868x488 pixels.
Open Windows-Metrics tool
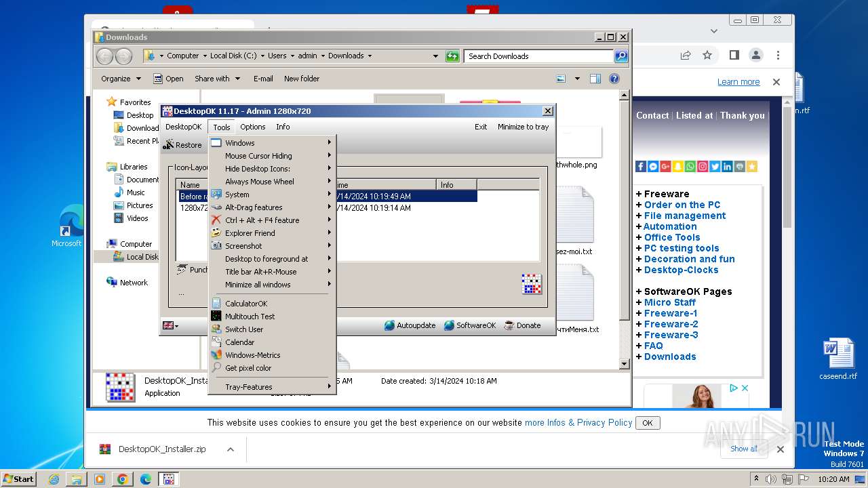point(272,355)
